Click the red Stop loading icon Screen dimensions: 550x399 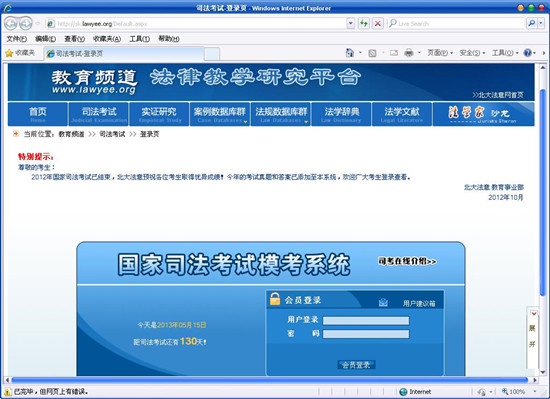point(377,23)
